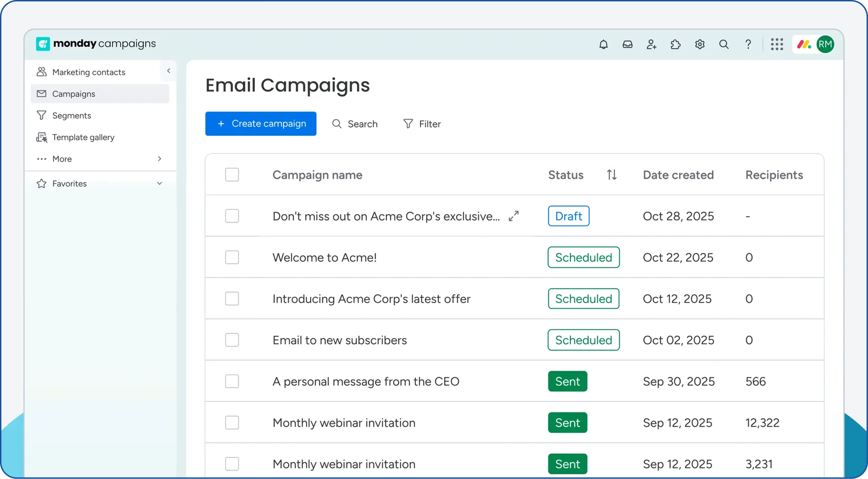Click the Campaign name column header

click(x=317, y=175)
